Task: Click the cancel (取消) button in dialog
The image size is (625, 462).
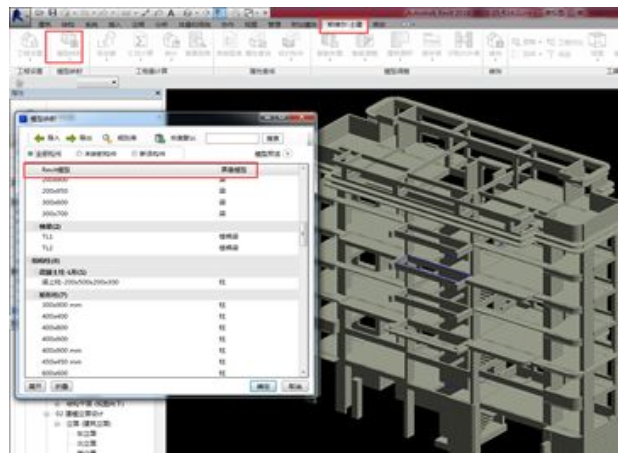Action: click(x=295, y=386)
